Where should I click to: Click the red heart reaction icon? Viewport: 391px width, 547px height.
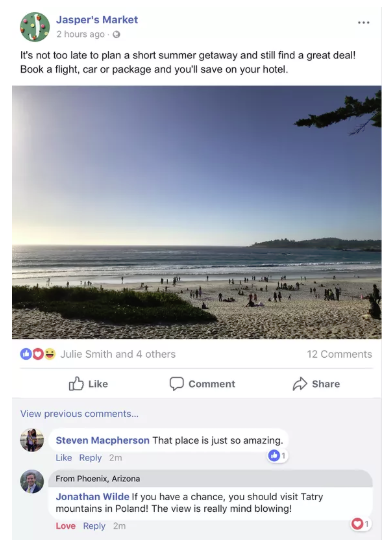(38, 354)
